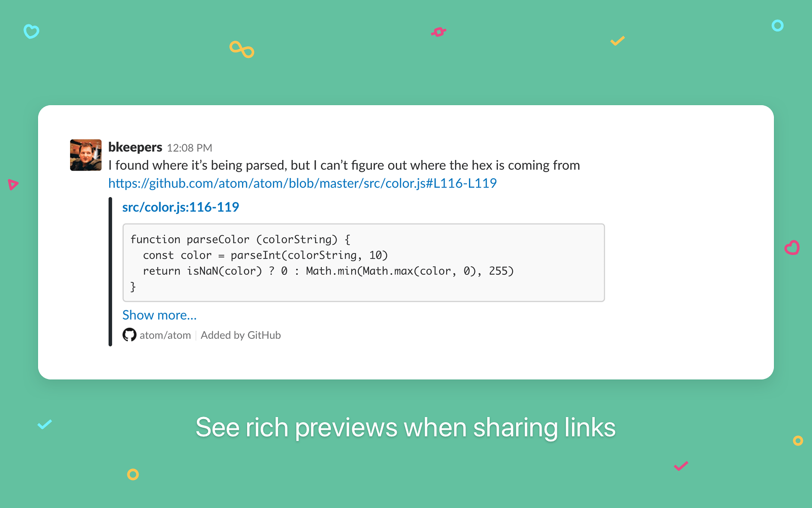Click the pink heart icon on right edge
This screenshot has width=812, height=508.
click(792, 247)
